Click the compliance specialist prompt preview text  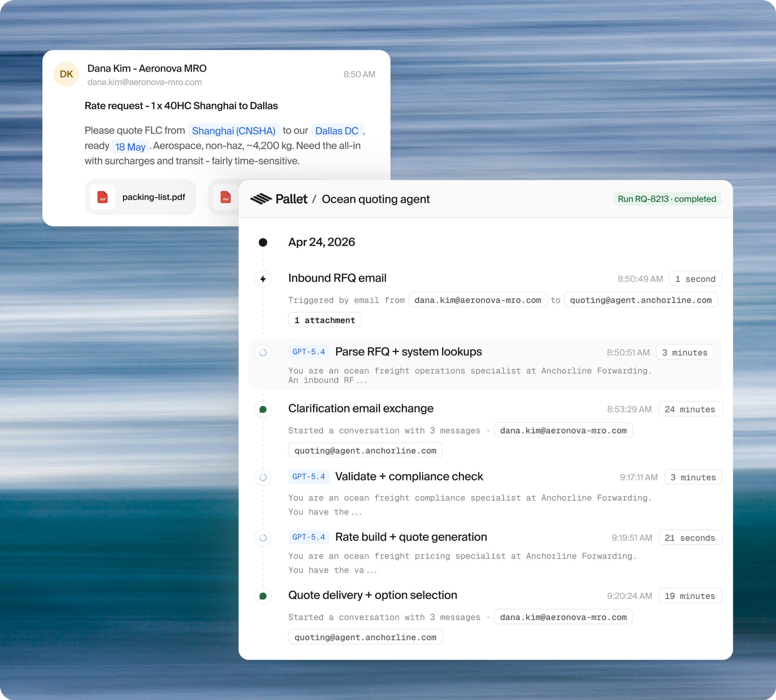pos(470,505)
